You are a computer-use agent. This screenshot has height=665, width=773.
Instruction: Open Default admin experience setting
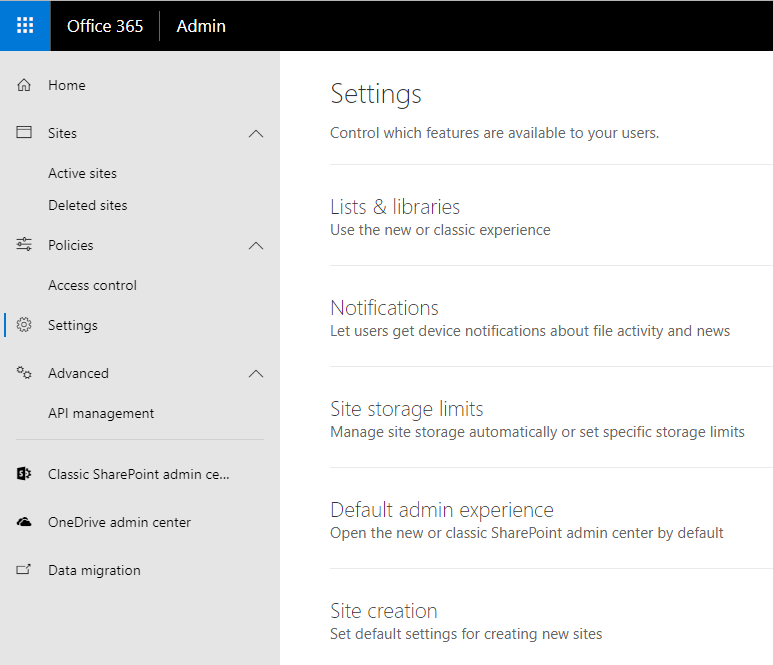[x=442, y=510]
